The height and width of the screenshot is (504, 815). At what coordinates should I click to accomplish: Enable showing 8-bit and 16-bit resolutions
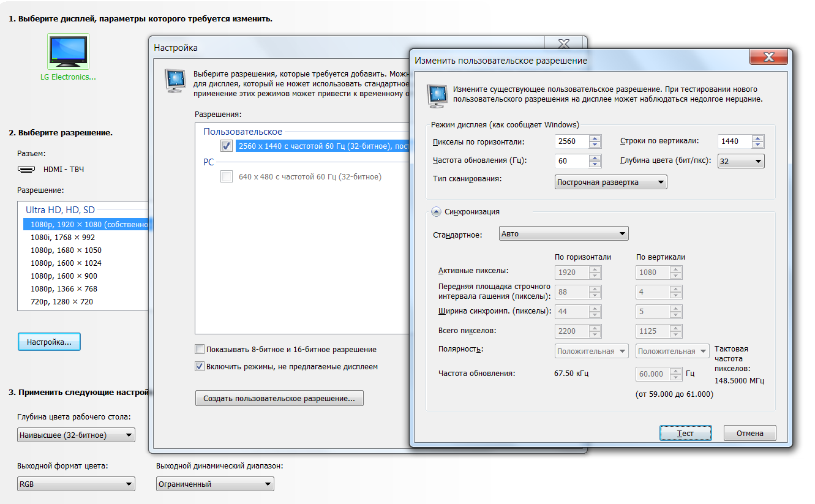pyautogui.click(x=200, y=349)
